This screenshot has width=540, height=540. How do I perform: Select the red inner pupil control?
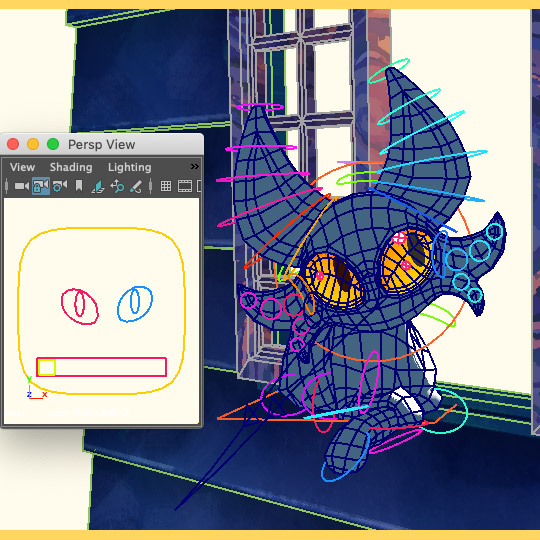[x=80, y=303]
